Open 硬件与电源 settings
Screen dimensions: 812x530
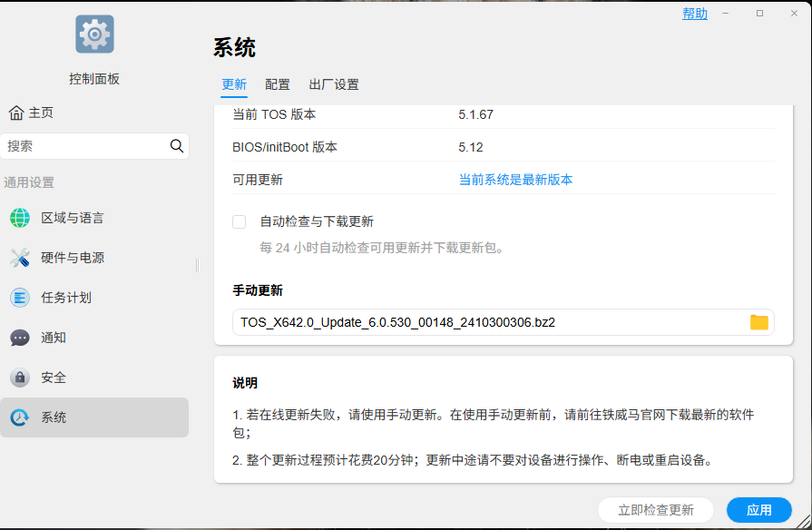tap(94, 258)
